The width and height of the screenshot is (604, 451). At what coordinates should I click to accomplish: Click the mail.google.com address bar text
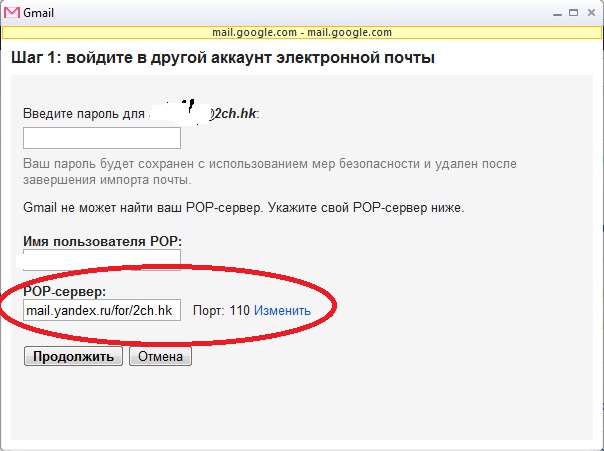[x=302, y=32]
